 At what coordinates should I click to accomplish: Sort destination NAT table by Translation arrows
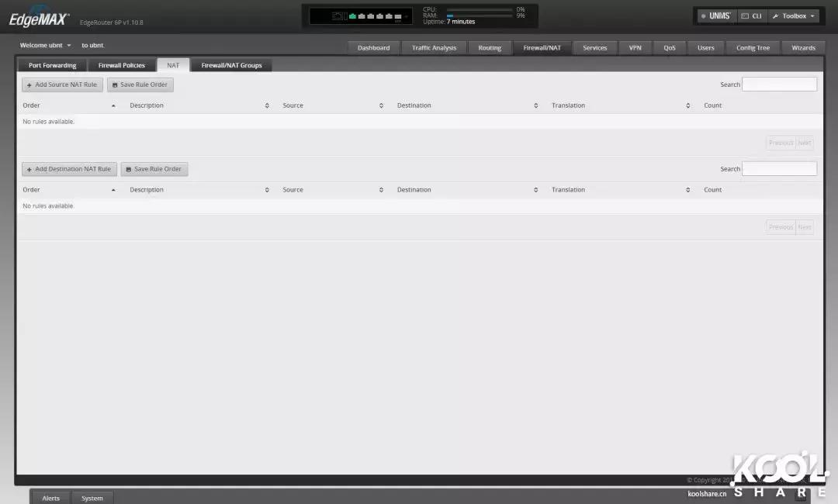687,190
